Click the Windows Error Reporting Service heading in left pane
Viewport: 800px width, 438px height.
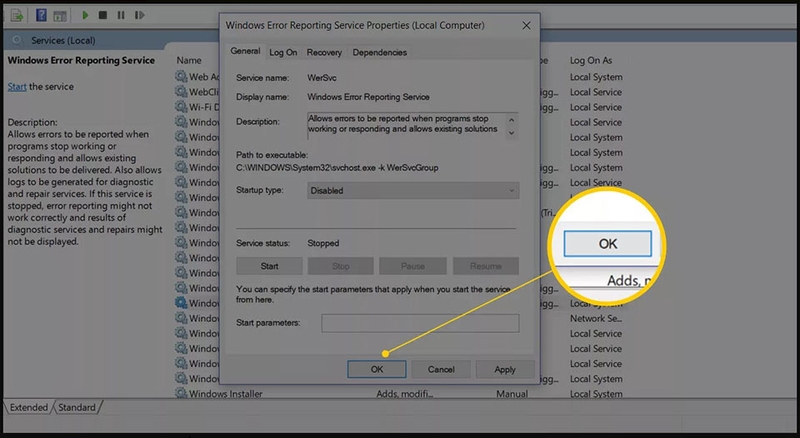click(x=81, y=60)
